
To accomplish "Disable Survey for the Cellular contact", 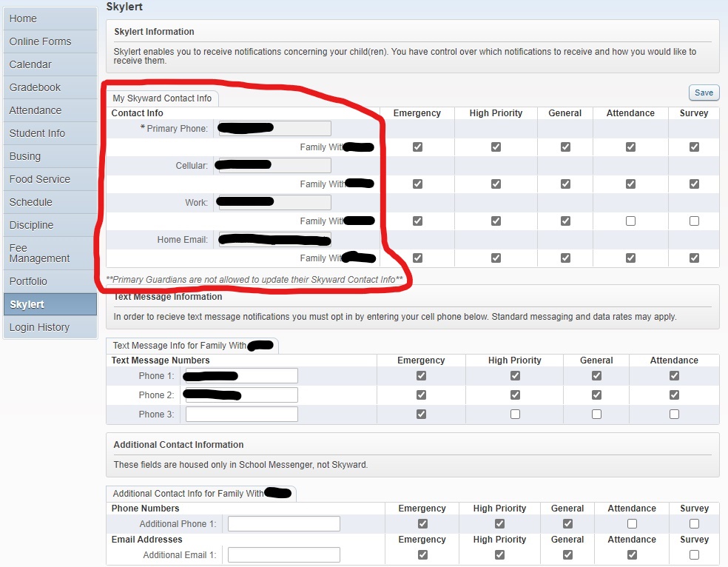I will (x=694, y=184).
